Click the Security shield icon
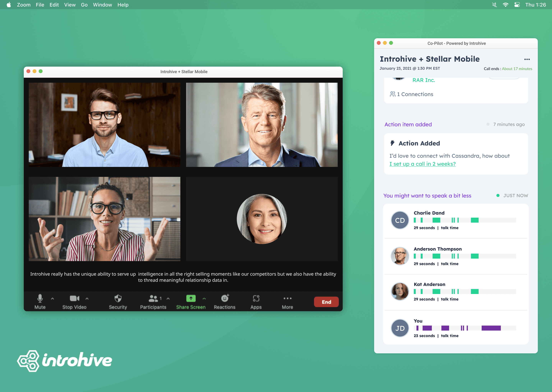552x392 pixels. pos(118,299)
